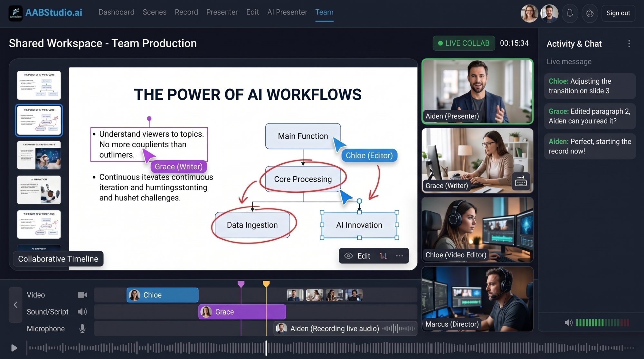Open the Dashboard tab
Screen dimensions: 644x359
point(116,12)
